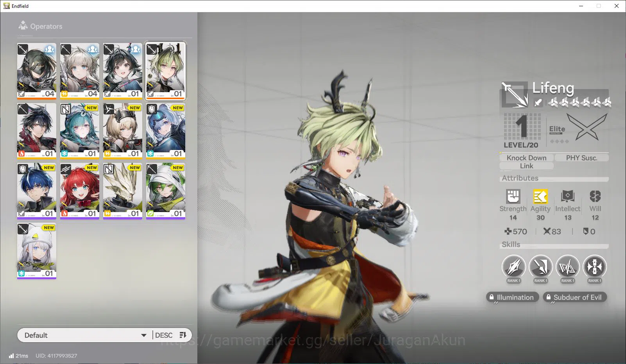Toggle the DESC sort order button
This screenshot has height=364, width=626.
tap(171, 335)
